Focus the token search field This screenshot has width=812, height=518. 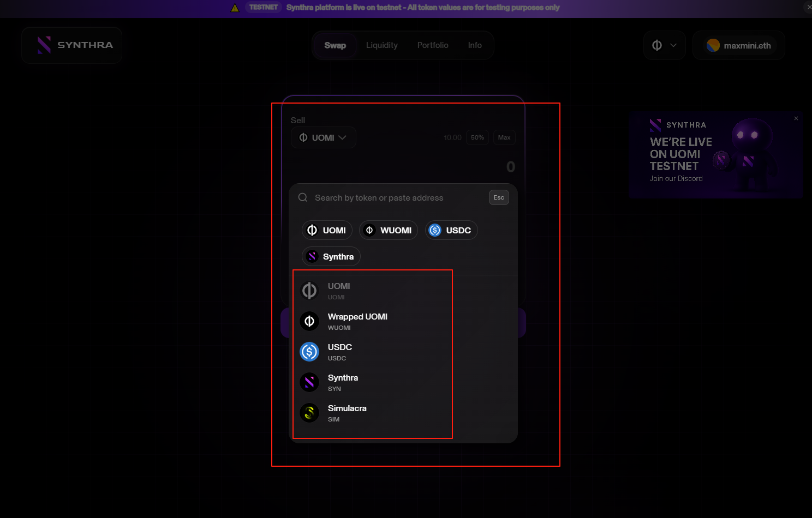pyautogui.click(x=393, y=197)
